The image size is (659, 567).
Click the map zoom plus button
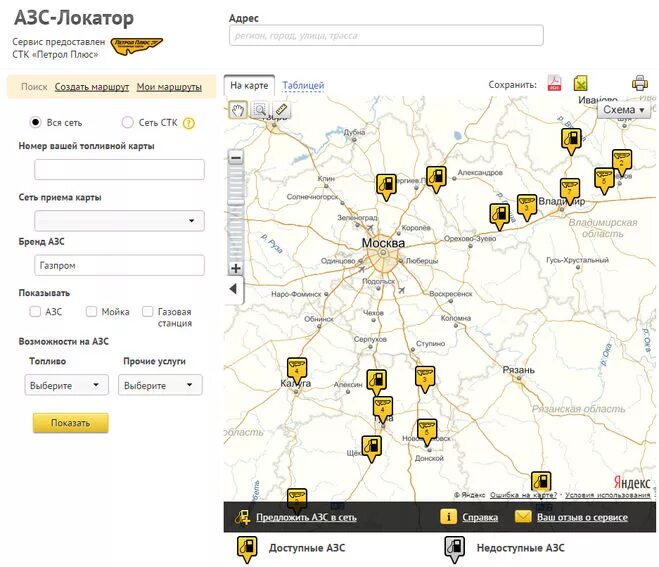point(236,268)
